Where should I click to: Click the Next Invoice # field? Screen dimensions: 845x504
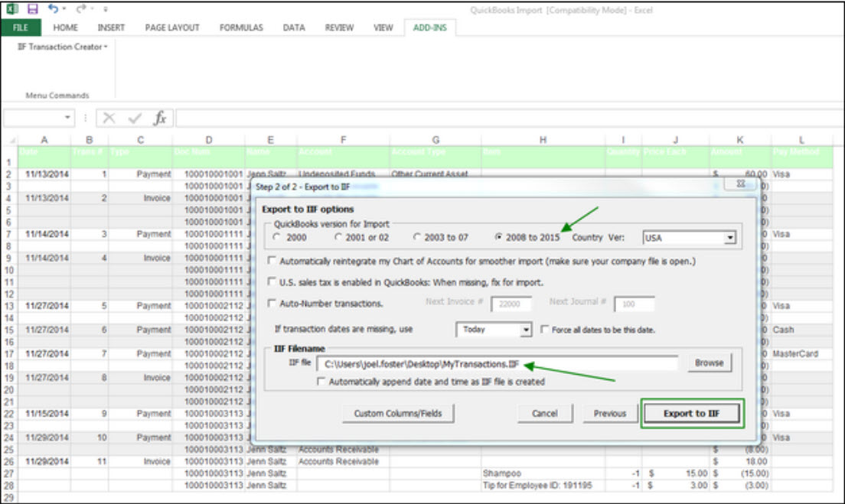511,304
